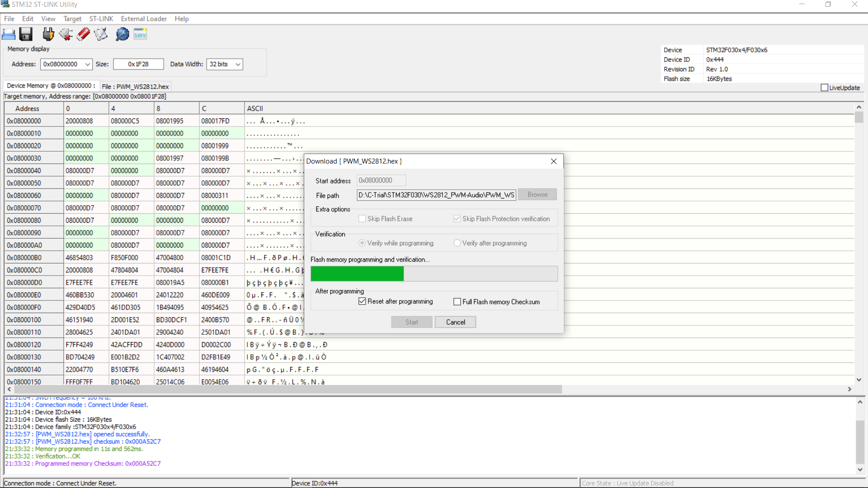Switch to the PWM_WS2812.hex file tab
Viewport: 868px width, 488px height.
click(x=135, y=86)
